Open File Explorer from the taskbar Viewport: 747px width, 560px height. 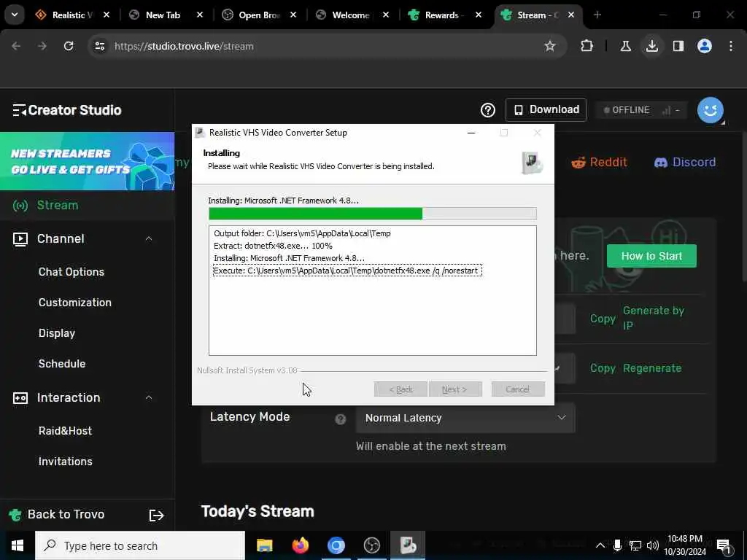[x=264, y=545]
